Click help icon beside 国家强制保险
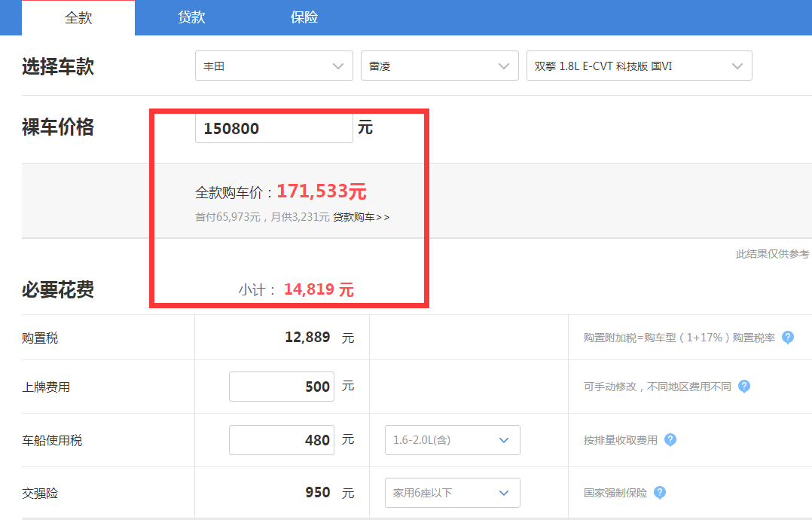The image size is (812, 532). coord(660,493)
